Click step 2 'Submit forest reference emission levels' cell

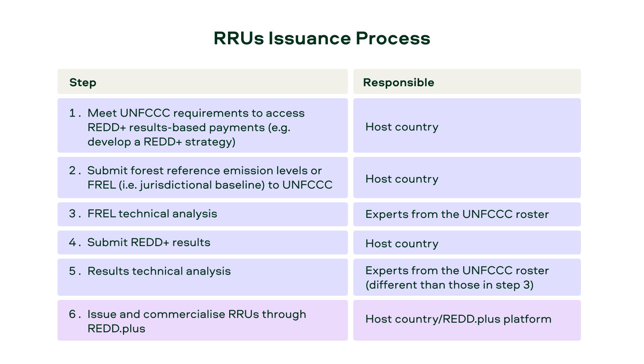point(202,178)
